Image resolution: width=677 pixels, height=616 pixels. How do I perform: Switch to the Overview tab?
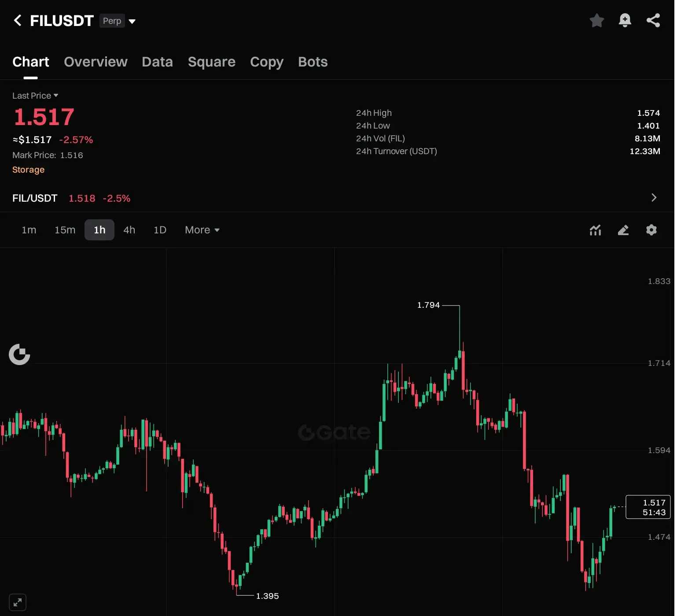[x=96, y=62]
